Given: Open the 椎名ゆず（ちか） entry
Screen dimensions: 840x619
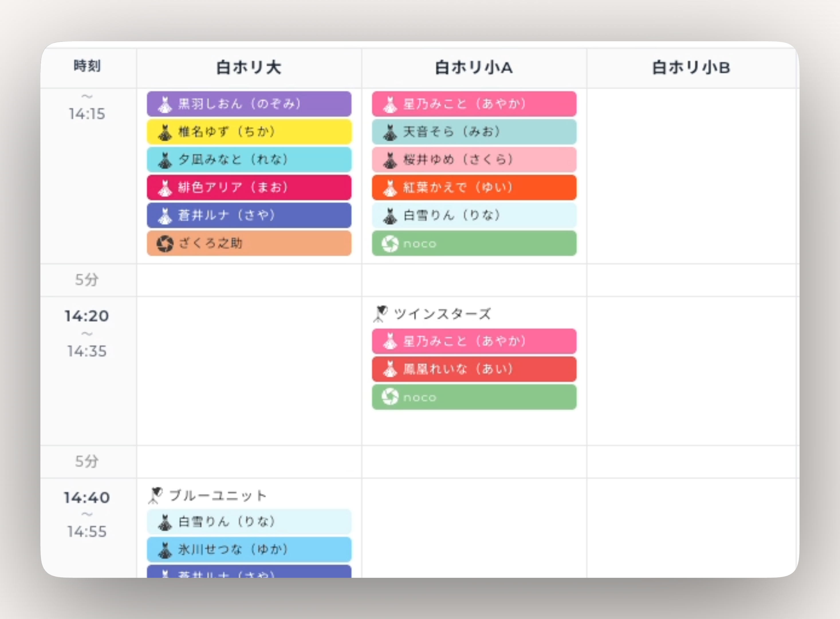Looking at the screenshot, I should [x=249, y=132].
